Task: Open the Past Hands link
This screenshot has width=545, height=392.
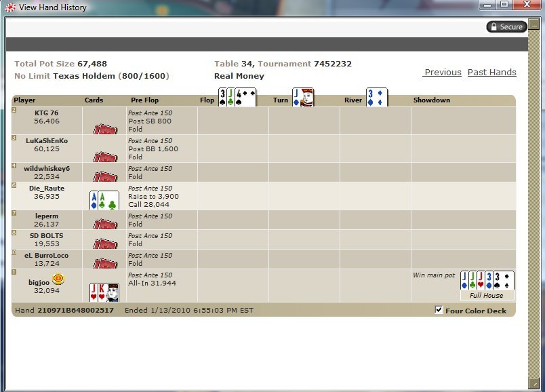Action: pyautogui.click(x=491, y=73)
